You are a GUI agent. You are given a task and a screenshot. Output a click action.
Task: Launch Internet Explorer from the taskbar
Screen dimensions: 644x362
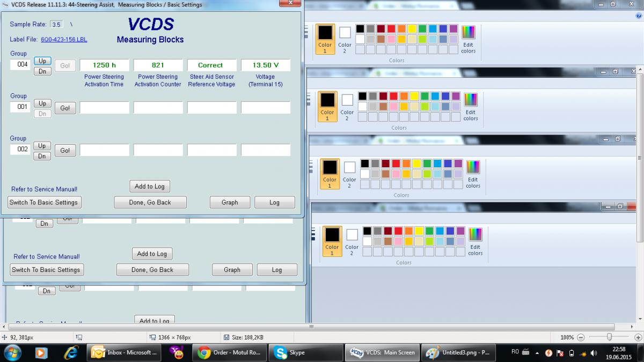(x=71, y=352)
